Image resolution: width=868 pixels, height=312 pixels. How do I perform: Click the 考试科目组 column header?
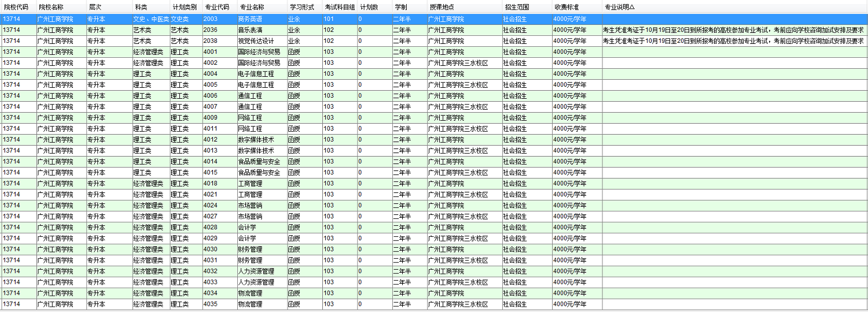pos(340,8)
